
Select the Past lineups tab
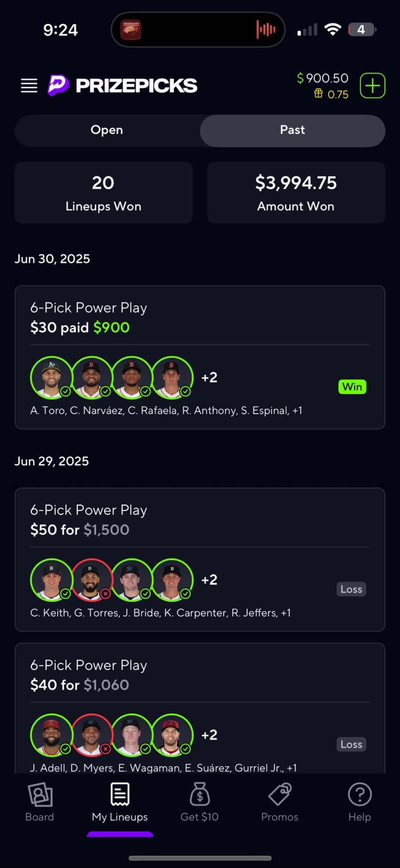(x=292, y=130)
